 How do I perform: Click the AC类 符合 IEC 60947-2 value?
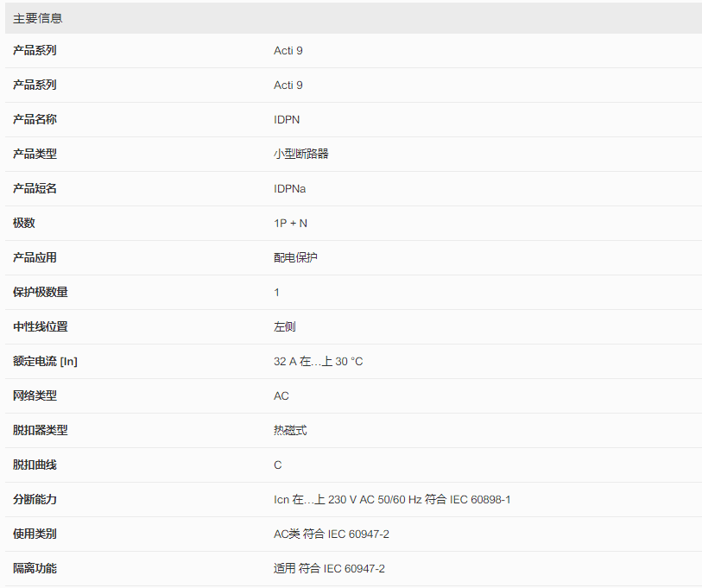(332, 534)
